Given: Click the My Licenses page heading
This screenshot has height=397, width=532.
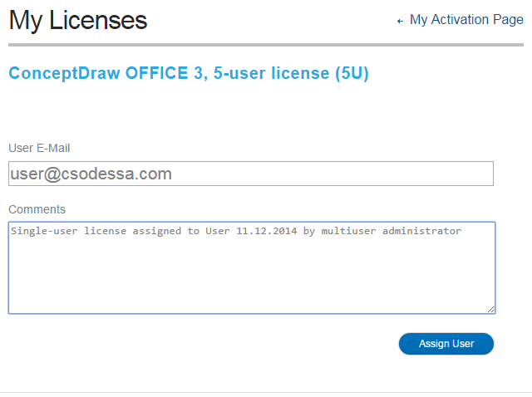Looking at the screenshot, I should click(x=78, y=21).
